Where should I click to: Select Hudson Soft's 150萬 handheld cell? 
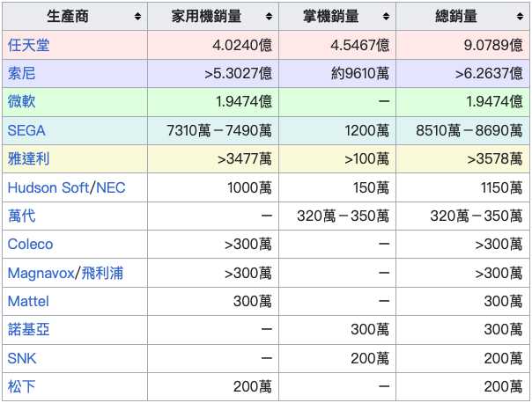337,187
